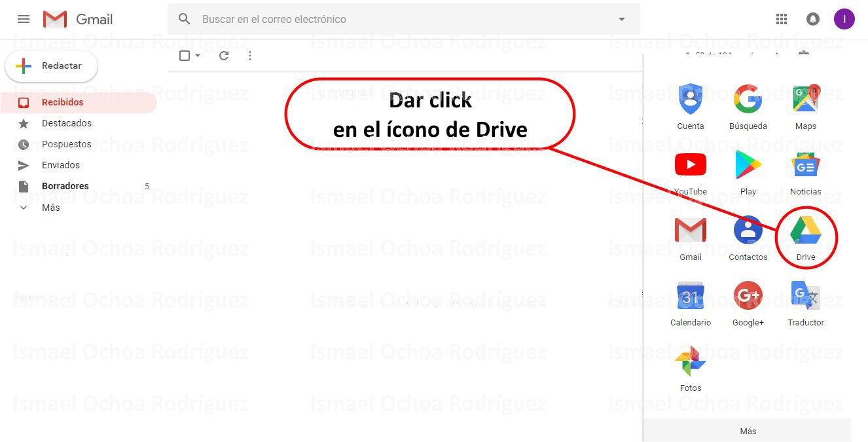Screen dimensions: 868x442
Task: Open the account avatar with letter I
Action: [844, 19]
